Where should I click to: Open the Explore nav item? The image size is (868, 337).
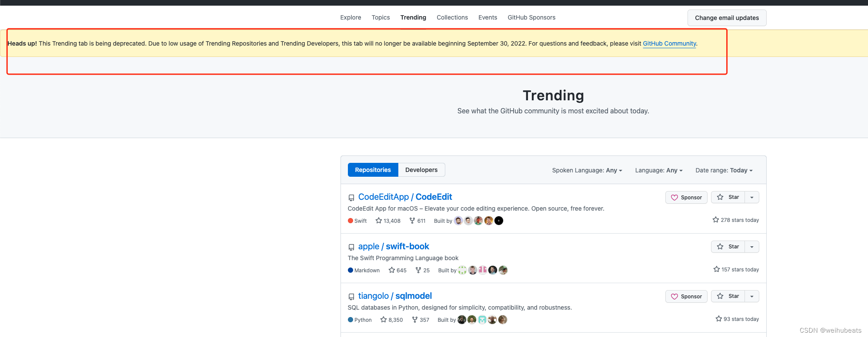[351, 17]
